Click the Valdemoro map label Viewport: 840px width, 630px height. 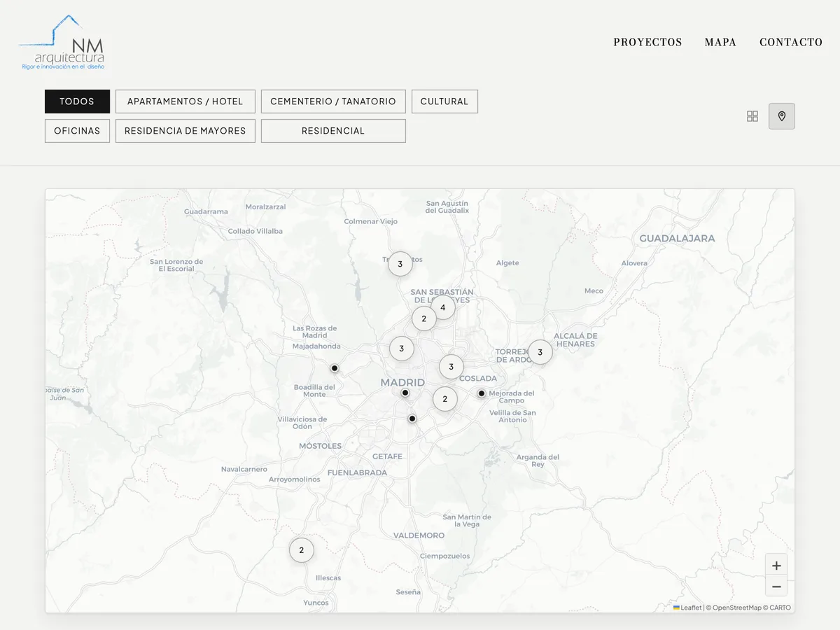click(419, 535)
